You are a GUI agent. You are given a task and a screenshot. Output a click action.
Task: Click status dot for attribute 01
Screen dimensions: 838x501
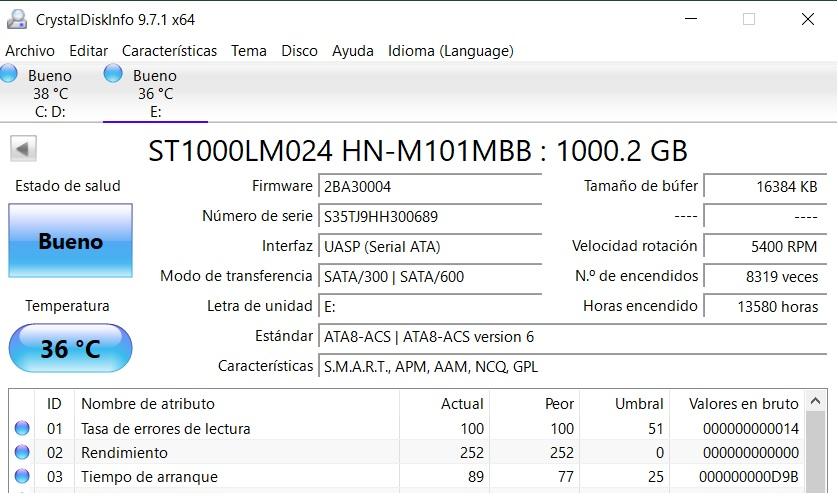(x=22, y=428)
